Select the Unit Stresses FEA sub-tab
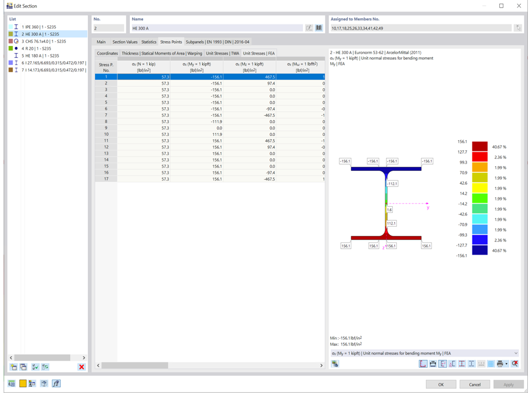Viewport: 532px width, 393px height. 259,53
